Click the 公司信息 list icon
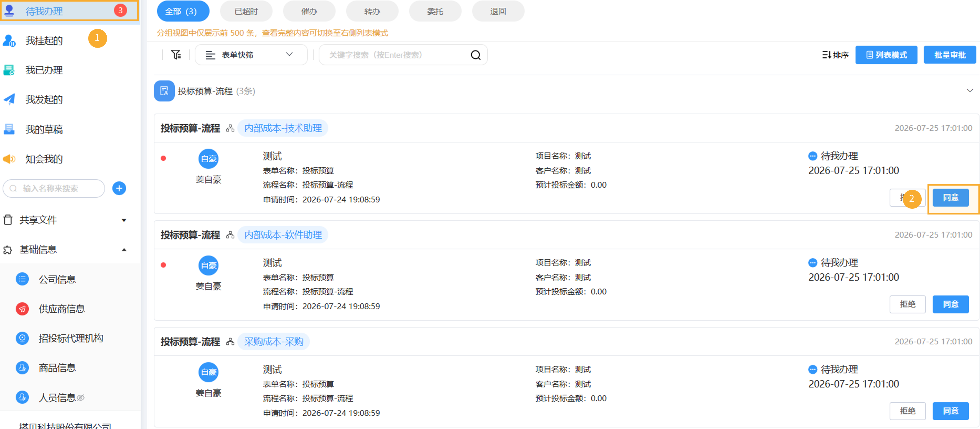The image size is (980, 429). point(22,279)
